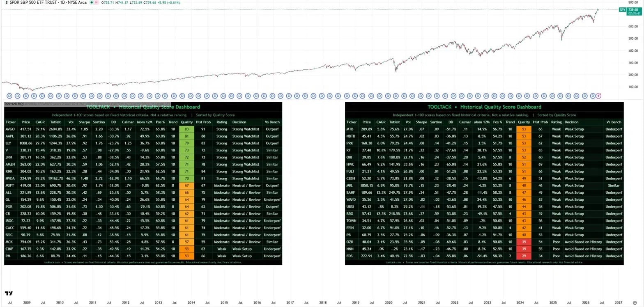644x307 pixels.
Task: Click the open value O735.71
Action: pos(108,2)
